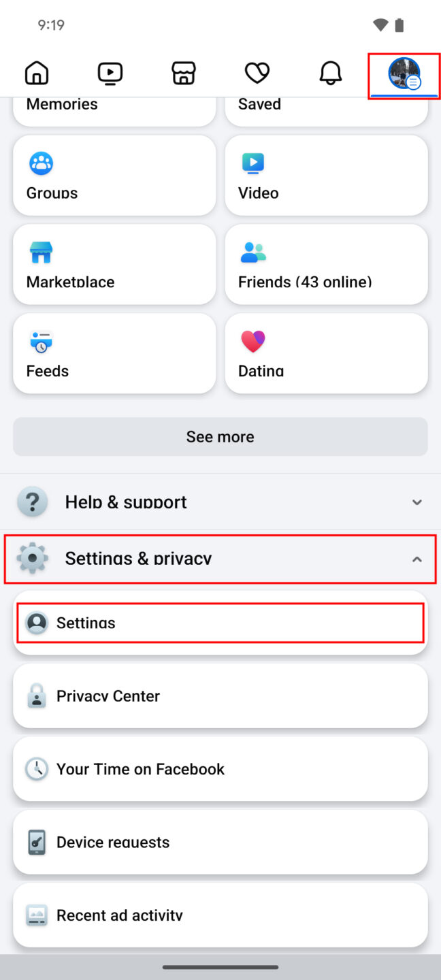Open the Dating heart icon in navigation
The width and height of the screenshot is (441, 980).
257,73
